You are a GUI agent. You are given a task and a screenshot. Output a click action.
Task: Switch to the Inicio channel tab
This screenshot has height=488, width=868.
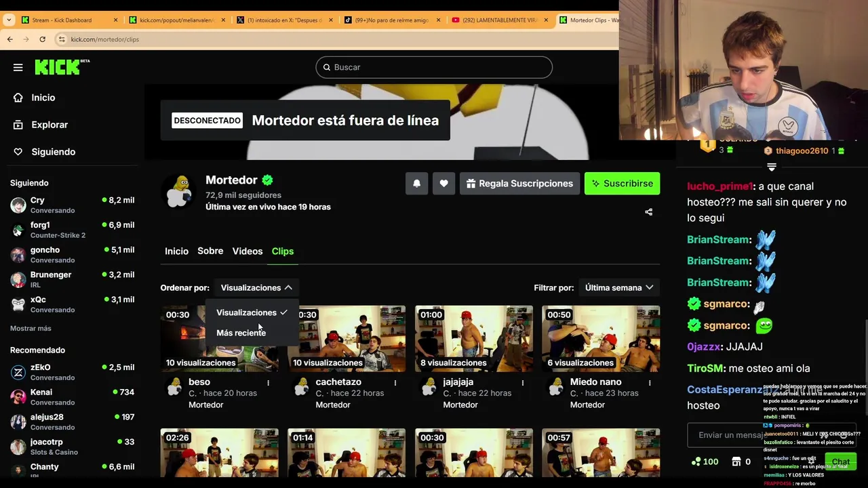[176, 251]
